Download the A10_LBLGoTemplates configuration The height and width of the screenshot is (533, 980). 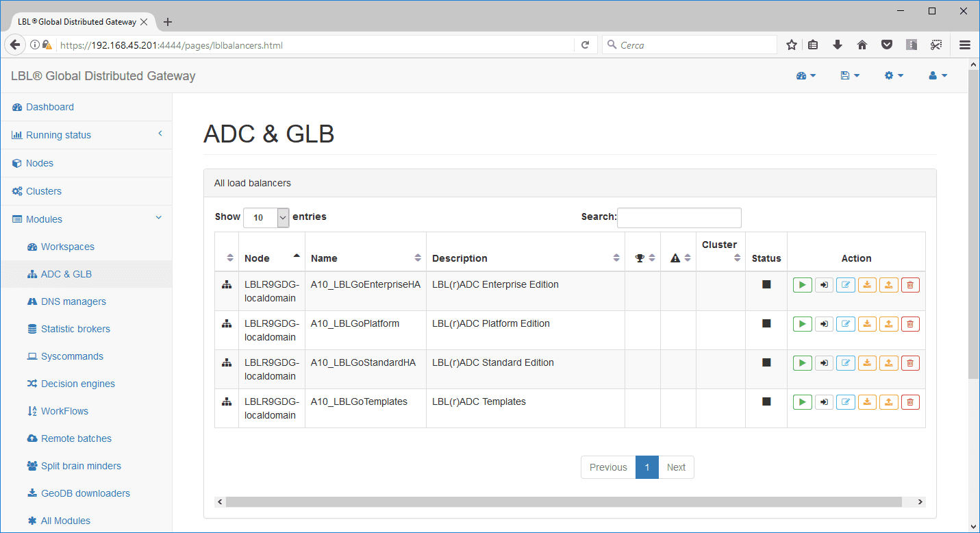point(867,402)
